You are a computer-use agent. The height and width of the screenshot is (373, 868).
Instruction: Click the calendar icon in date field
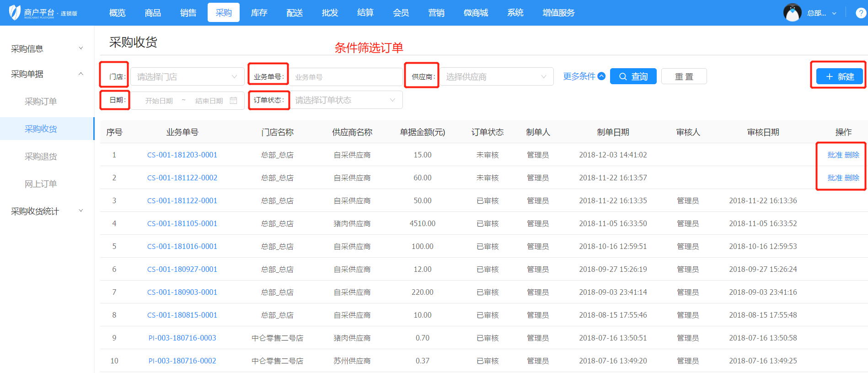tap(233, 101)
